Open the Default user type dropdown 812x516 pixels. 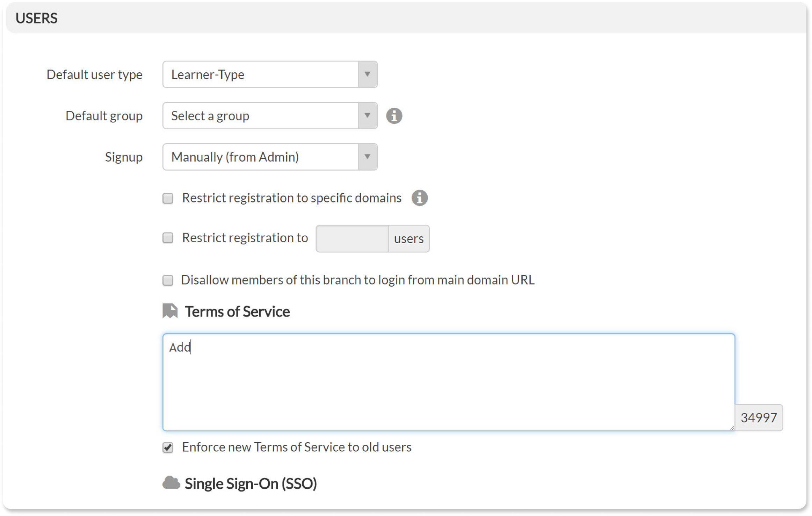coord(270,74)
